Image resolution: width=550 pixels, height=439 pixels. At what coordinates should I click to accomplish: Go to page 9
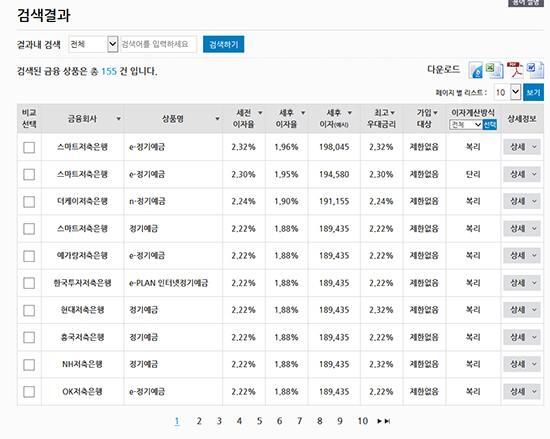[x=340, y=421]
